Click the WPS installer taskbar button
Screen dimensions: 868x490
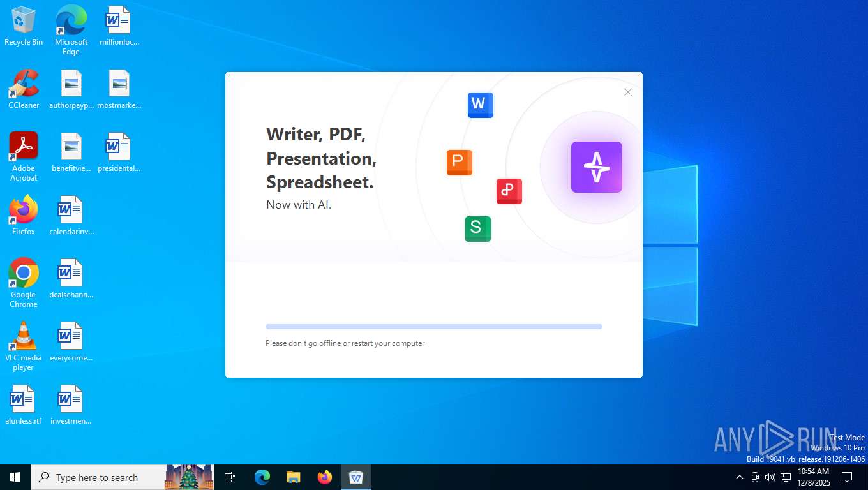(x=356, y=477)
